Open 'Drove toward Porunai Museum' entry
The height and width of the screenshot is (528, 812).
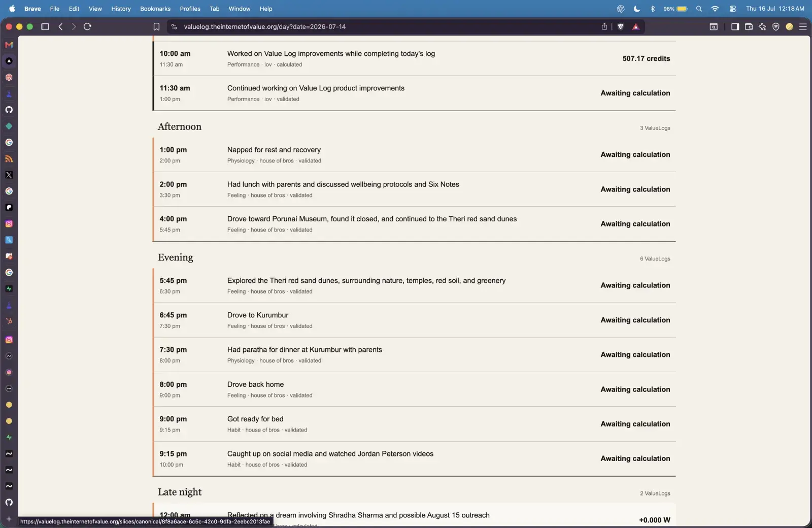tap(415, 223)
